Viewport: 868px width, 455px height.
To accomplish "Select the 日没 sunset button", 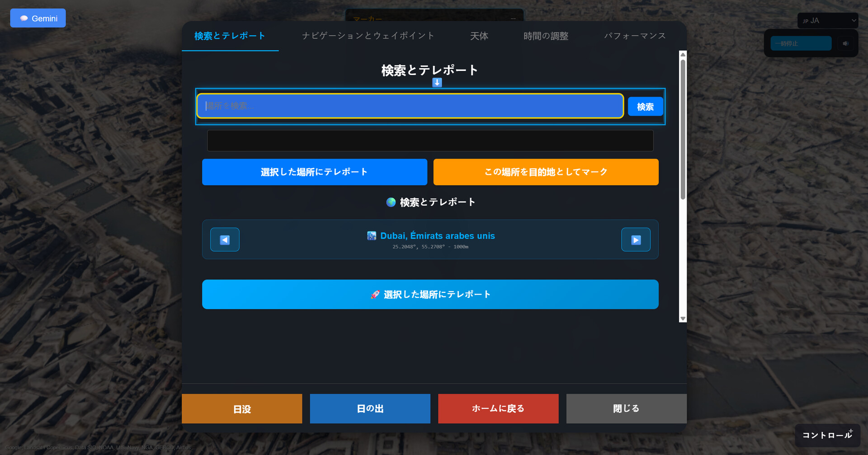I will pyautogui.click(x=242, y=409).
